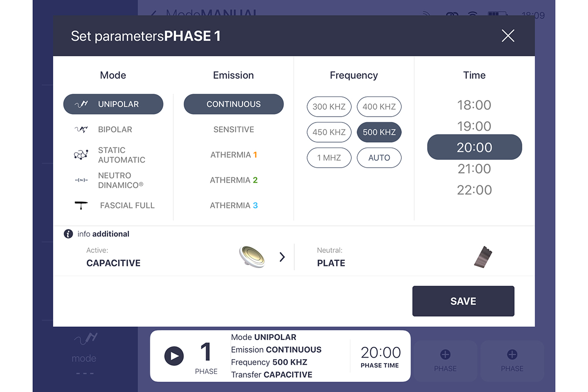
Task: Set frequency to 300 KHZ
Action: [329, 106]
